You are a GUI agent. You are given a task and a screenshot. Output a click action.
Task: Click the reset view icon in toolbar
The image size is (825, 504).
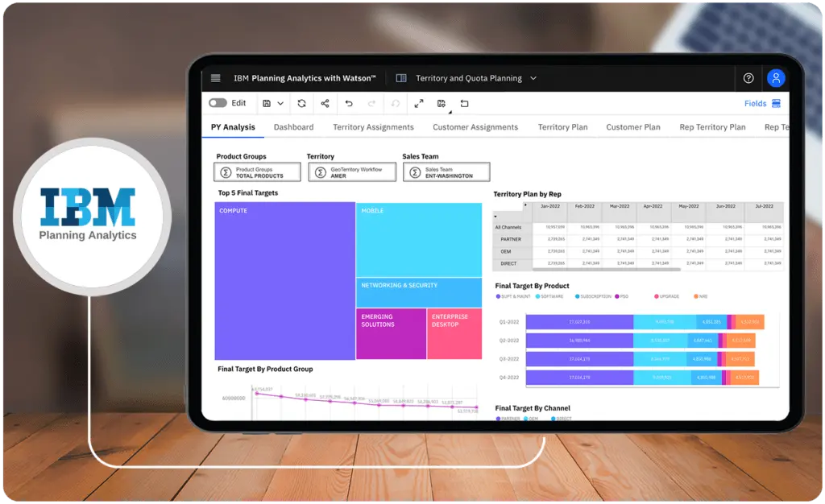click(x=464, y=104)
